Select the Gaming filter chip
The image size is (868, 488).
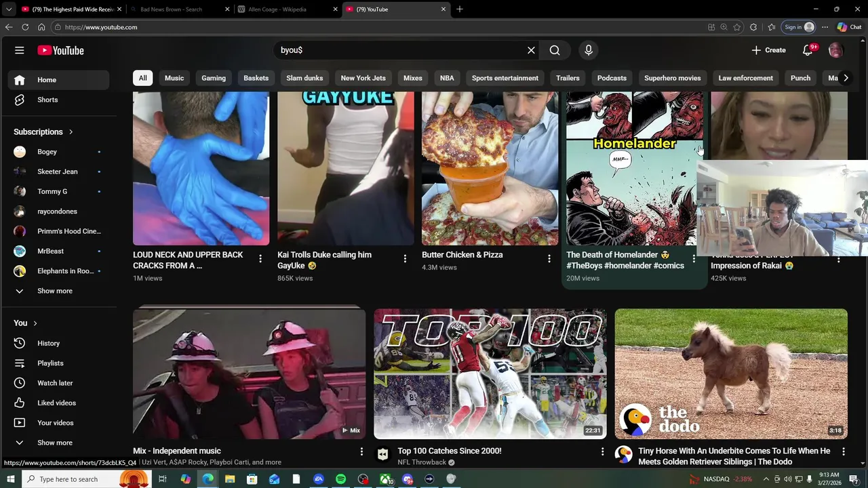tap(214, 78)
